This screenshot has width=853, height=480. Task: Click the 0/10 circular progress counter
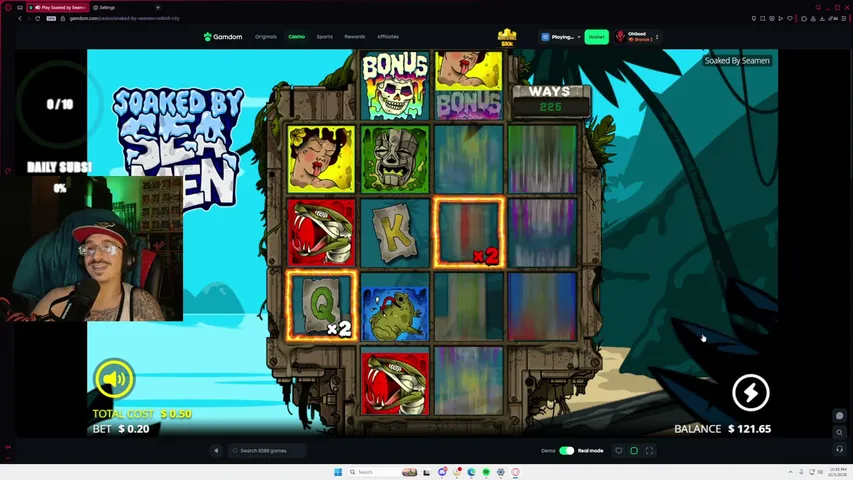pos(59,104)
